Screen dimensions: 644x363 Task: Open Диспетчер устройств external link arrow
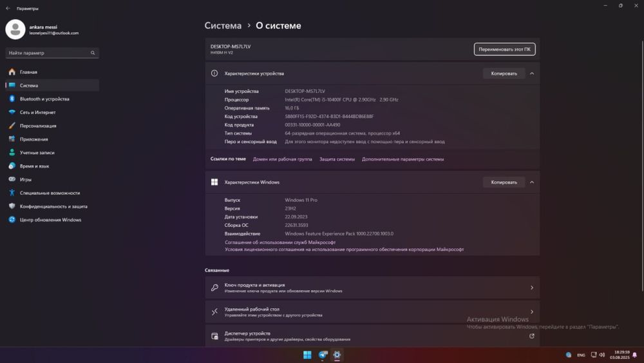point(532,337)
